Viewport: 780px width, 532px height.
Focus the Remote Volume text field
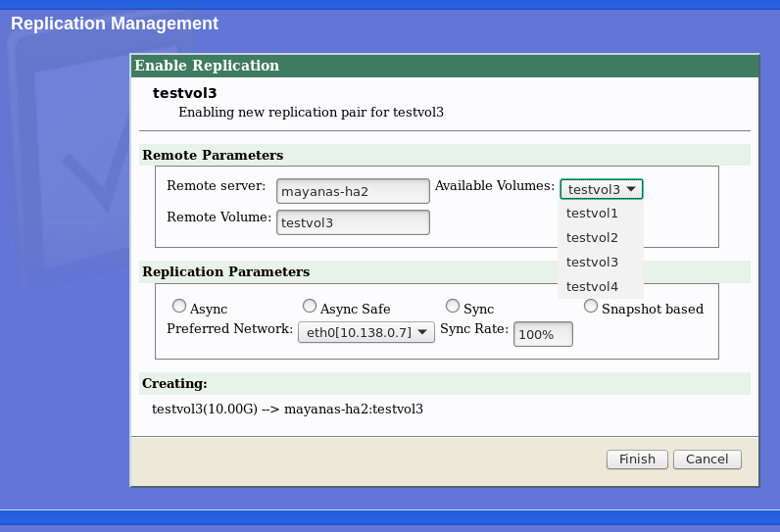click(353, 222)
